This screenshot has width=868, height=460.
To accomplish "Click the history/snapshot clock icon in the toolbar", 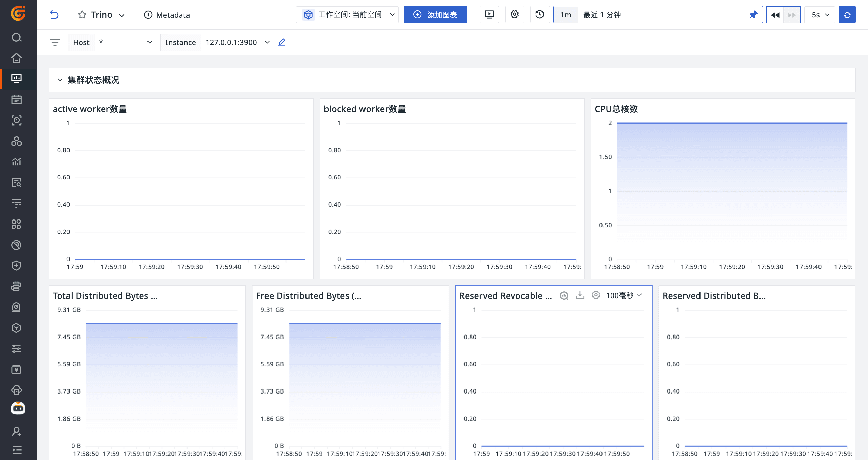I will click(540, 14).
